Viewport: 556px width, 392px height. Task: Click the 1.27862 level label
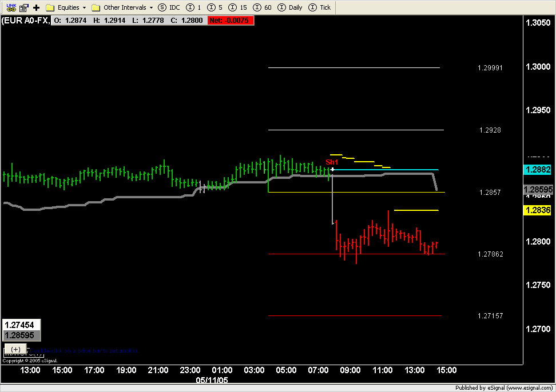coord(490,254)
